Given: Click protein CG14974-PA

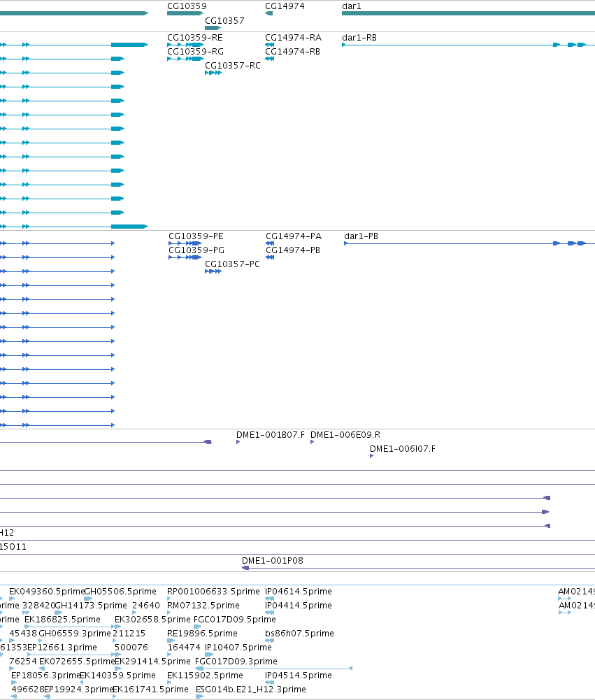Looking at the screenshot, I should (294, 236).
